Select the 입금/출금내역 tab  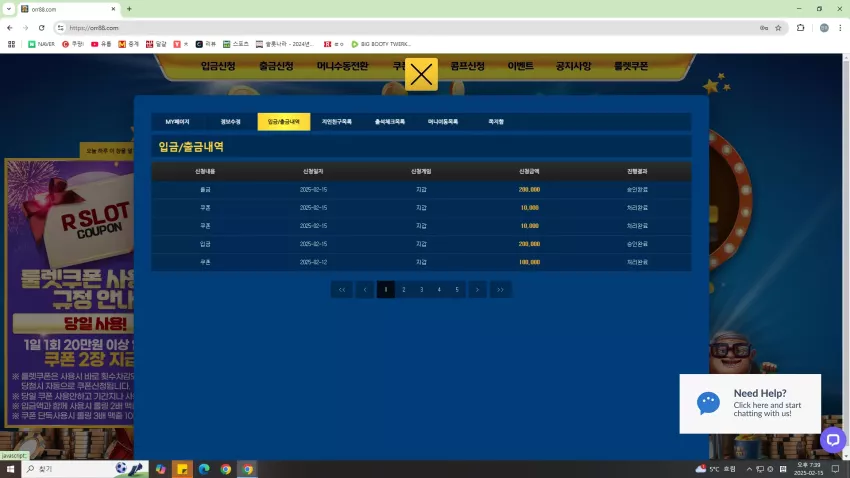click(x=284, y=122)
